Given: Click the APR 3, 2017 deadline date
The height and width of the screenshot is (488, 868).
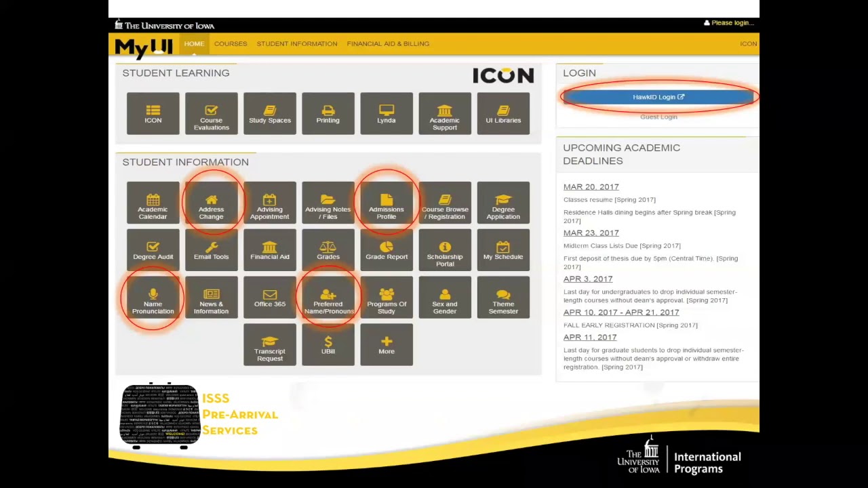Looking at the screenshot, I should pos(588,279).
